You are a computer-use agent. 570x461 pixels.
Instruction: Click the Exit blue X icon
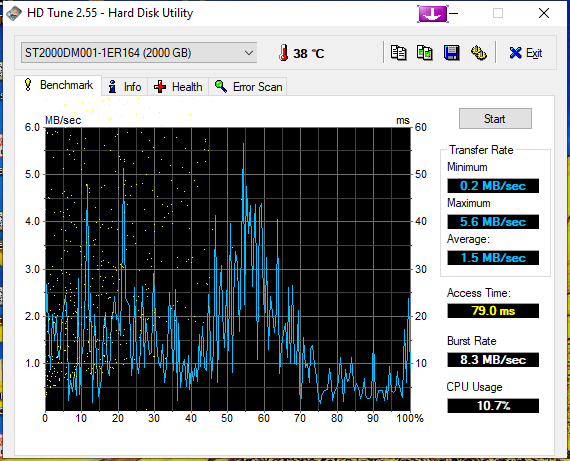point(515,53)
